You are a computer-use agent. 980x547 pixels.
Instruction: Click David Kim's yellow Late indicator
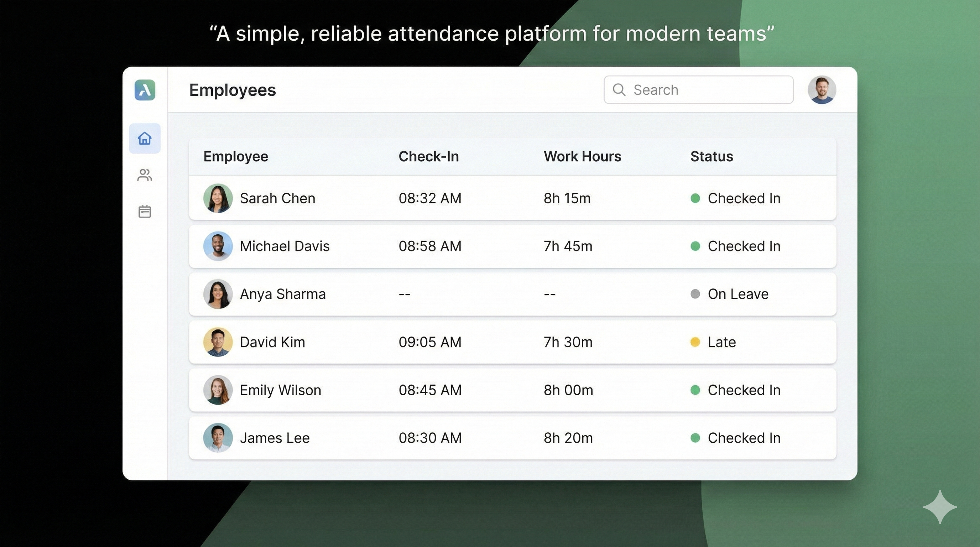click(696, 342)
